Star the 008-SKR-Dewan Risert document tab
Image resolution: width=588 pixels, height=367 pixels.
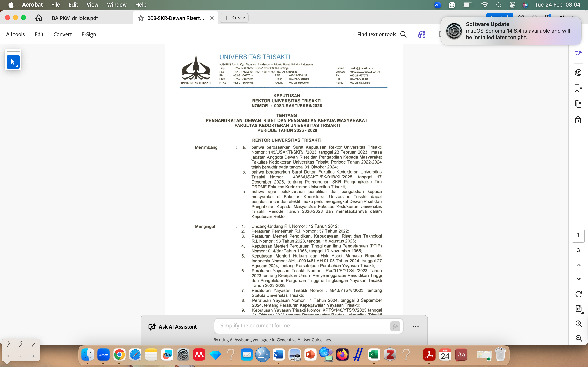coord(141,18)
